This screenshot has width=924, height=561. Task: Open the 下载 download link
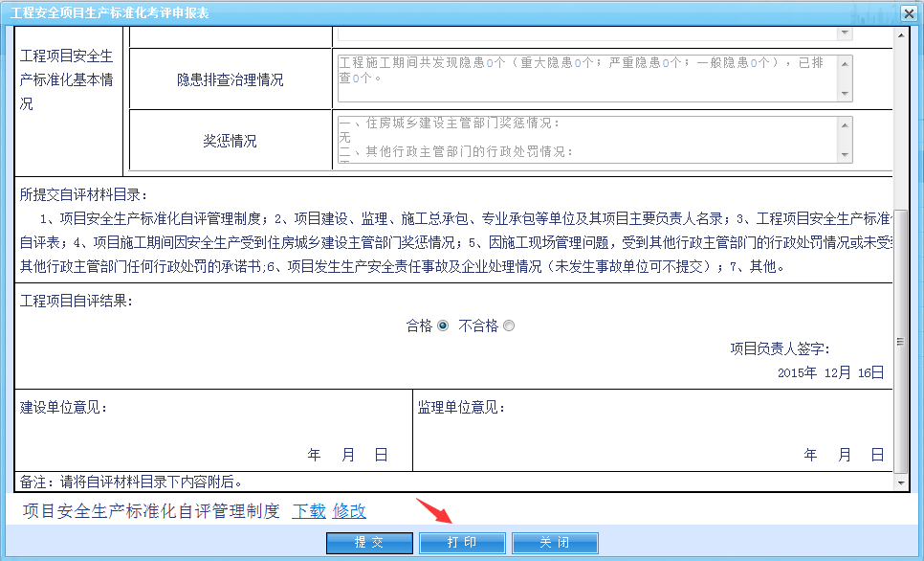309,511
